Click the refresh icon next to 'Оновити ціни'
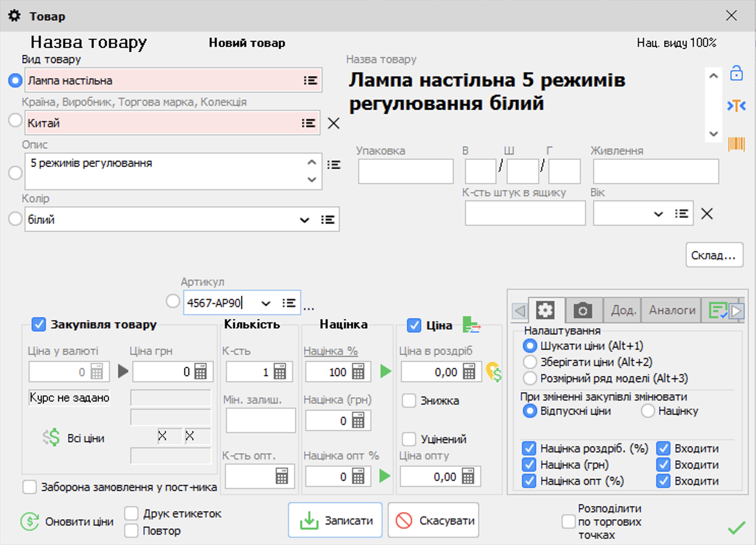756x545 pixels. pyautogui.click(x=29, y=521)
